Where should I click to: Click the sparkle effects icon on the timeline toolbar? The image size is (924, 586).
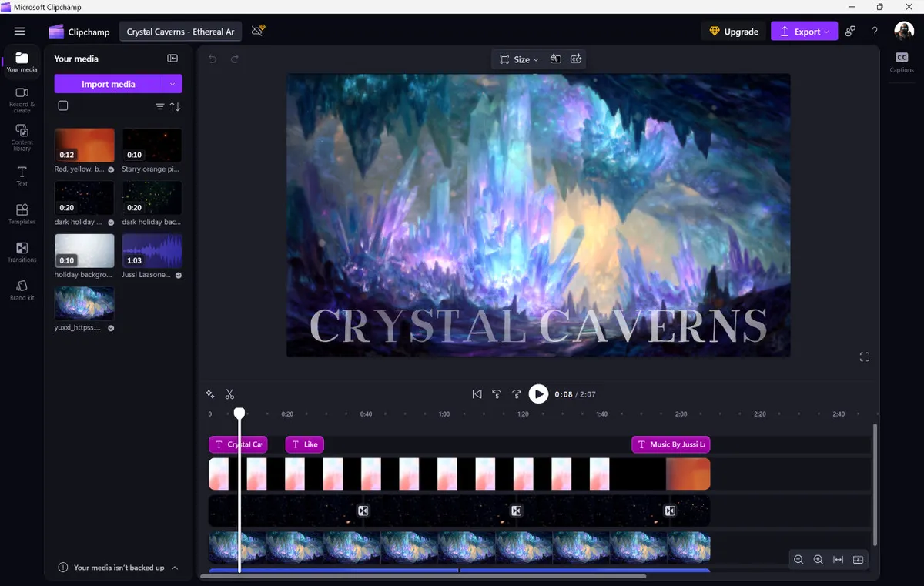point(209,393)
